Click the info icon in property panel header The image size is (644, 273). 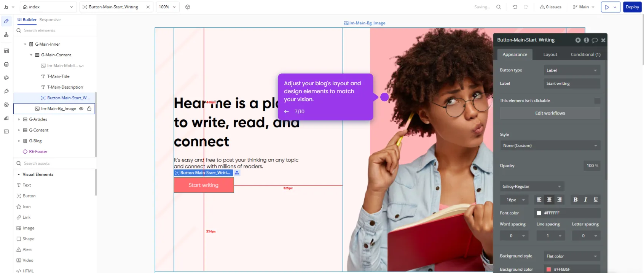pyautogui.click(x=587, y=40)
